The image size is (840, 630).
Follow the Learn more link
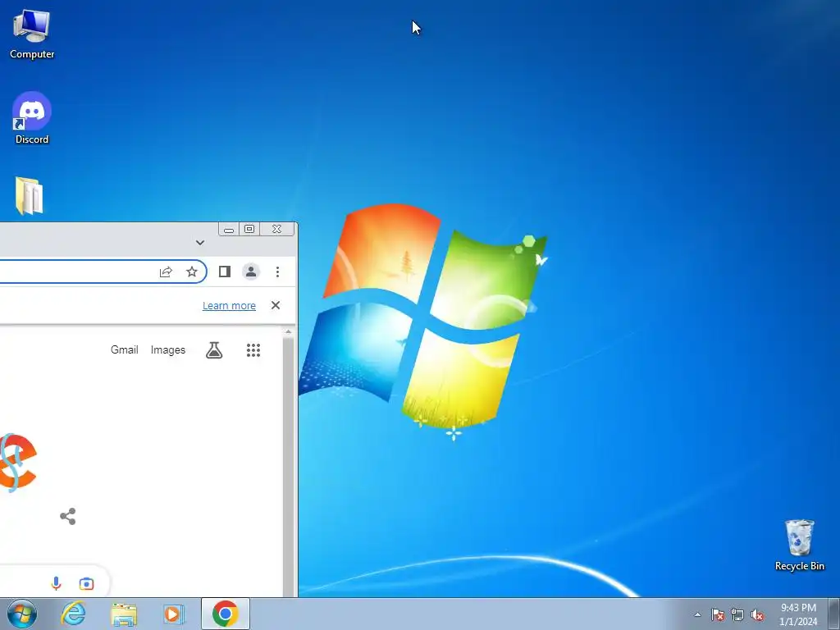coord(229,305)
